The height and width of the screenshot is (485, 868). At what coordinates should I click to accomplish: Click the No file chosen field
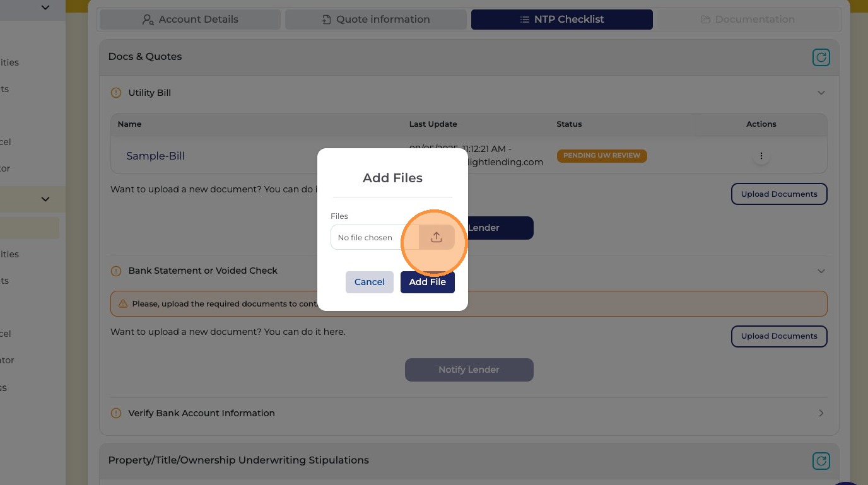click(375, 237)
